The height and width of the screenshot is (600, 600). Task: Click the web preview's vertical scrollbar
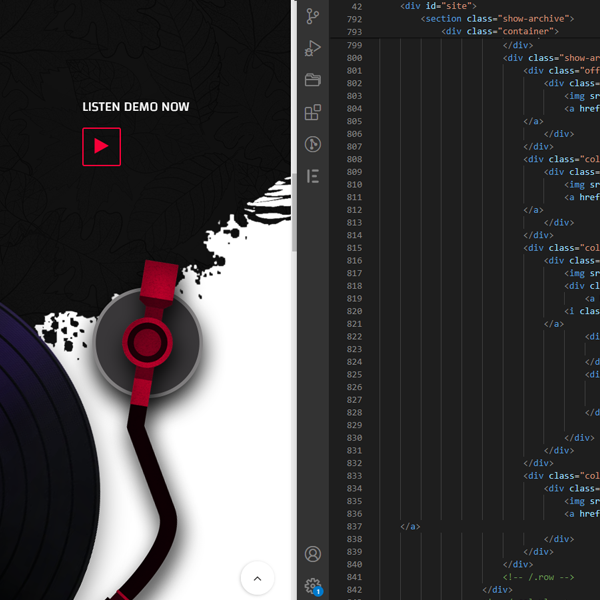click(293, 120)
